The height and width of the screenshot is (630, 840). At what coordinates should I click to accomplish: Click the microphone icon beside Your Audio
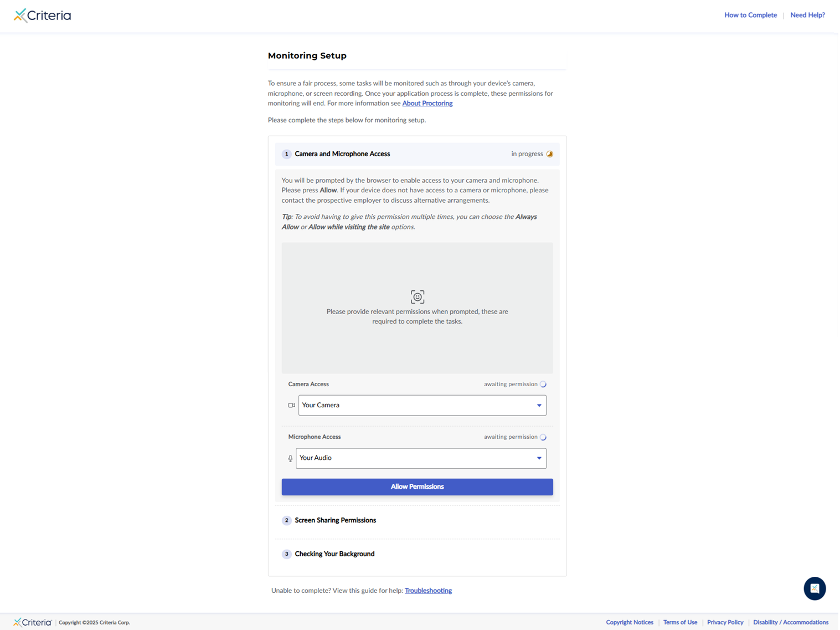pos(290,458)
